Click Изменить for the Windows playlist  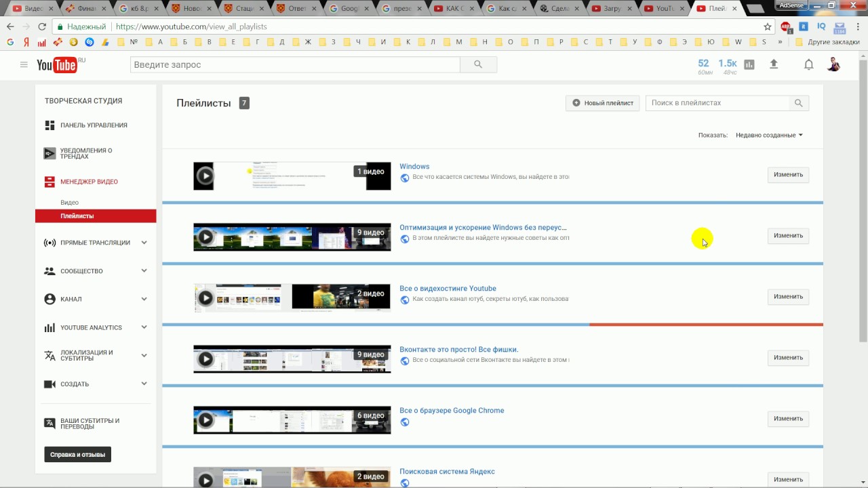pos(788,175)
